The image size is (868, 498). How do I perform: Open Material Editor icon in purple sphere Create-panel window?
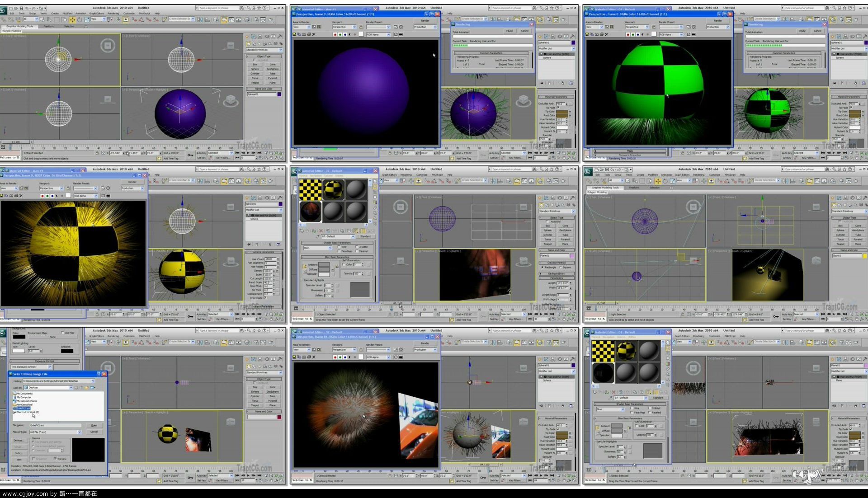click(247, 20)
